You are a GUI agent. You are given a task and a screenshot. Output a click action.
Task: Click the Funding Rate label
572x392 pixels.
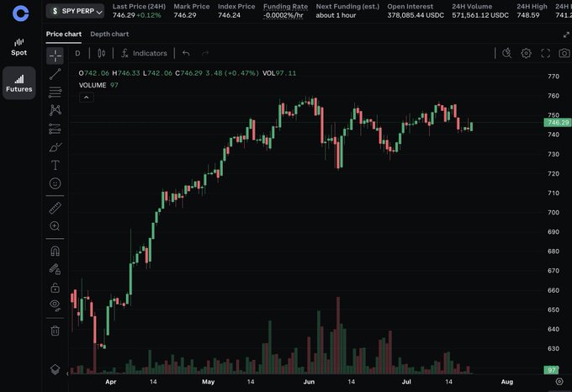[286, 7]
